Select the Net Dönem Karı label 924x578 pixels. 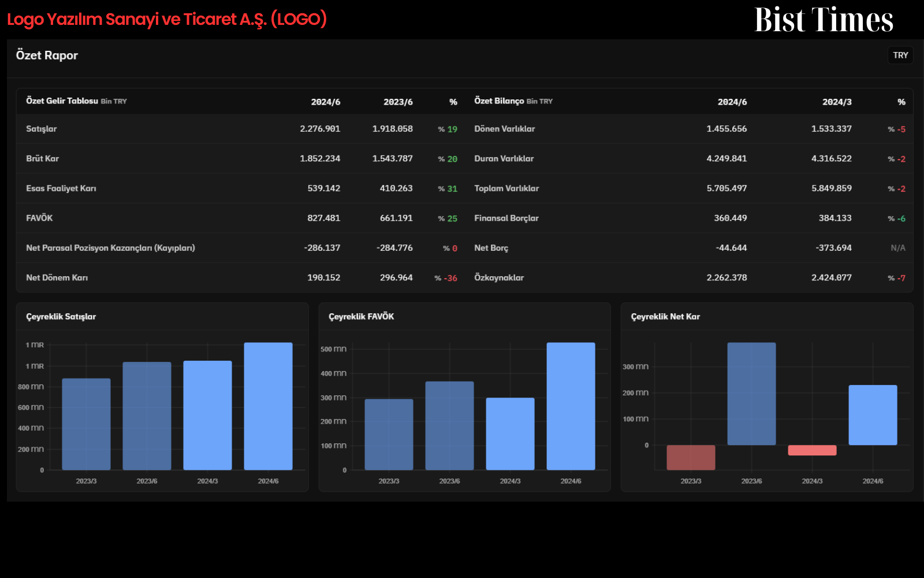(57, 277)
